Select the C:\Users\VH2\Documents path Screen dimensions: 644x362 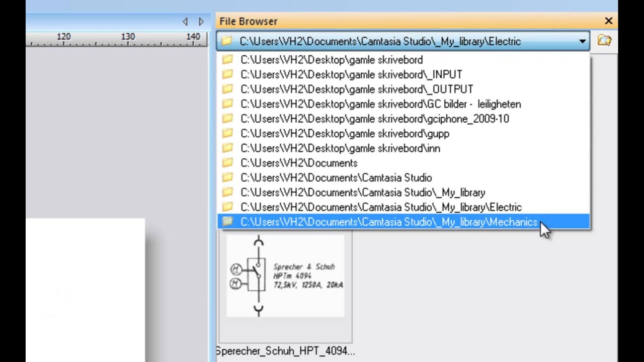[403, 163]
